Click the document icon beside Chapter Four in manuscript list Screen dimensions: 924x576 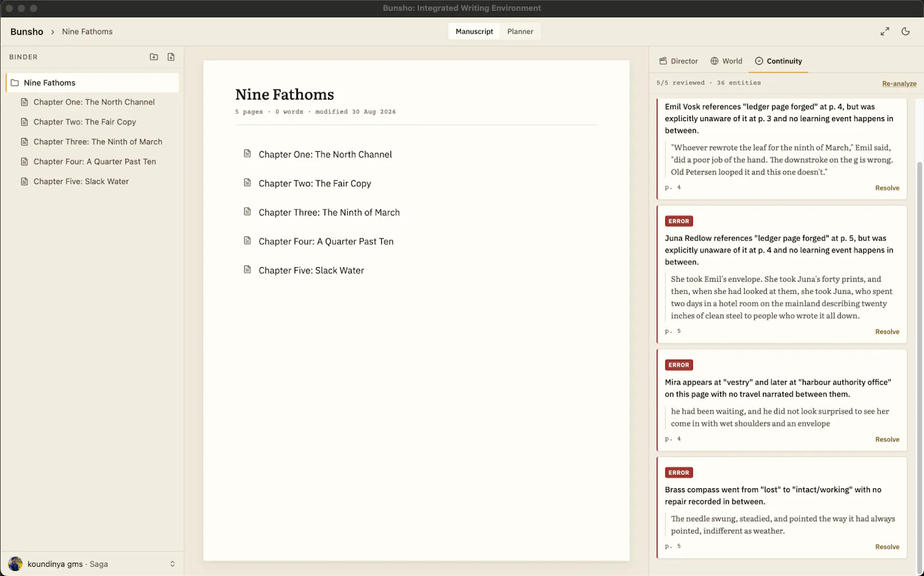click(x=247, y=240)
